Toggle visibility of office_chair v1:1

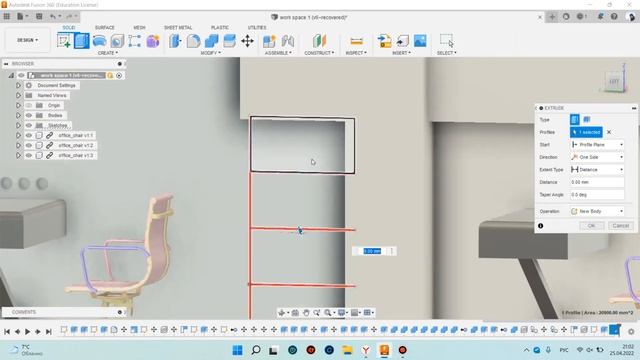(29, 135)
